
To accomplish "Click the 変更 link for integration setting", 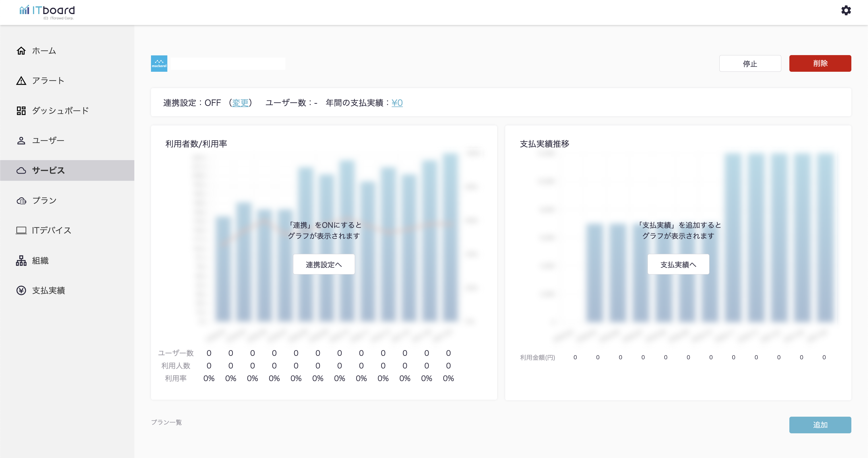I will 240,103.
